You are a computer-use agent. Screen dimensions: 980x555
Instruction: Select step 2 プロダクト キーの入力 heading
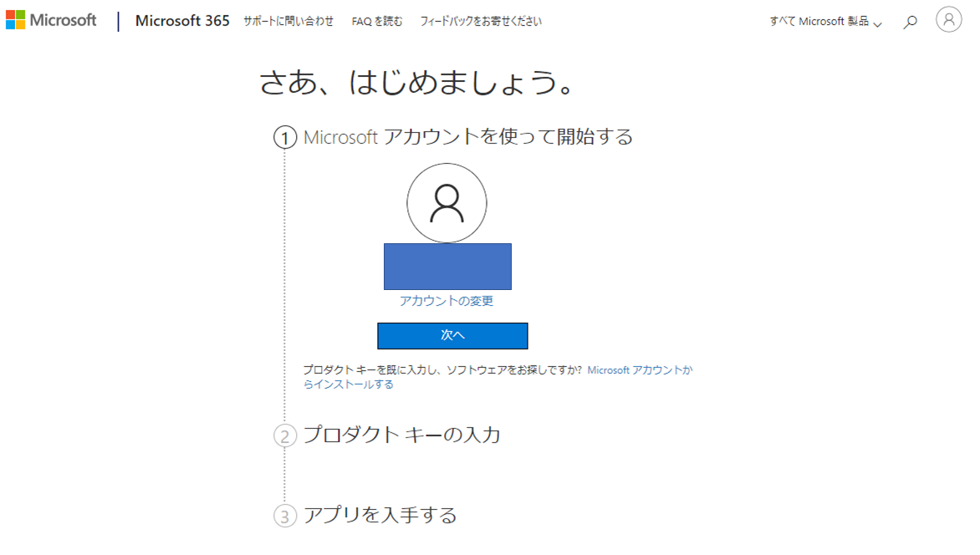pos(402,435)
